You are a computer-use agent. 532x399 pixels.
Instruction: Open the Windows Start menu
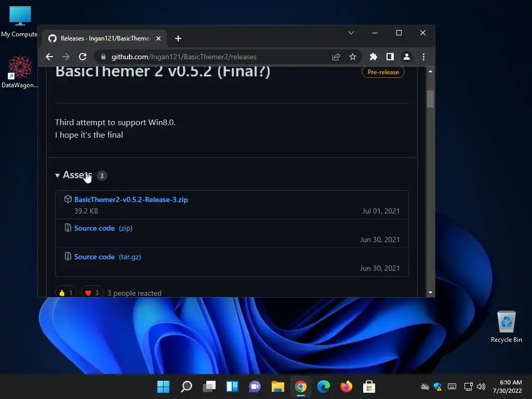(163, 387)
